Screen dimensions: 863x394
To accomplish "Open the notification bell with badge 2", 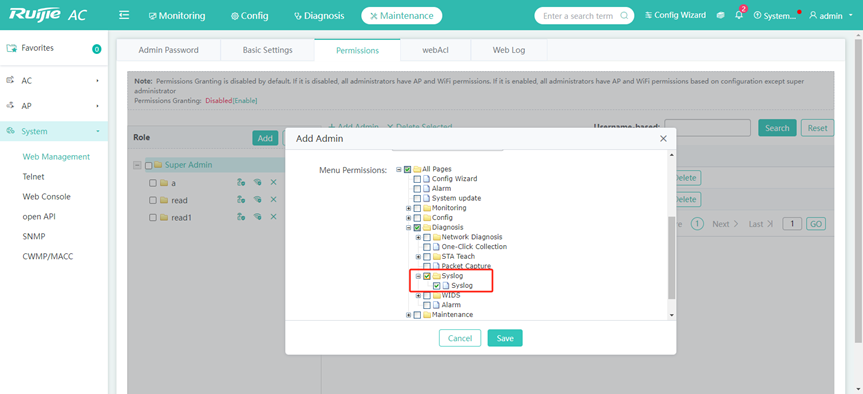I will (739, 15).
